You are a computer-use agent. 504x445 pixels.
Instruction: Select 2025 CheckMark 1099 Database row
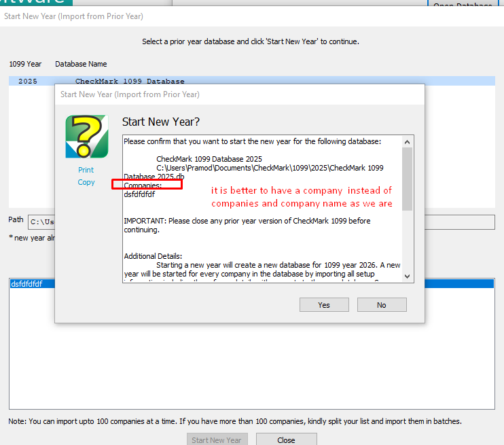252,81
